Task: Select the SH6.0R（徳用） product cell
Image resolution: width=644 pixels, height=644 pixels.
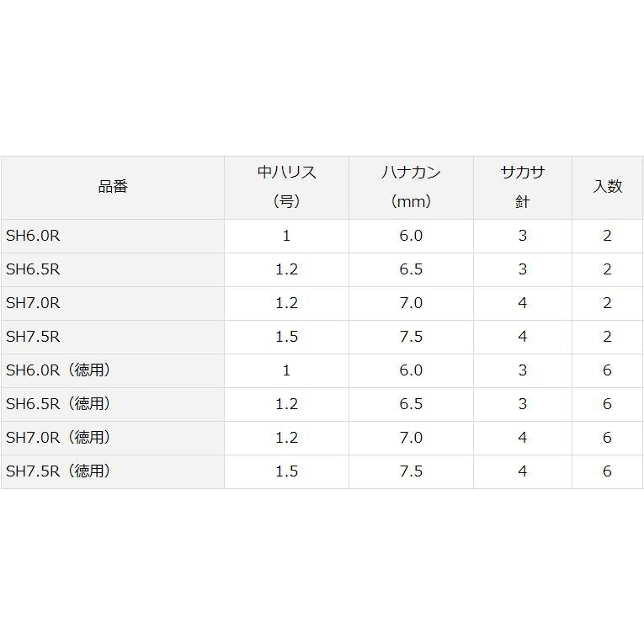Action: coord(59,370)
